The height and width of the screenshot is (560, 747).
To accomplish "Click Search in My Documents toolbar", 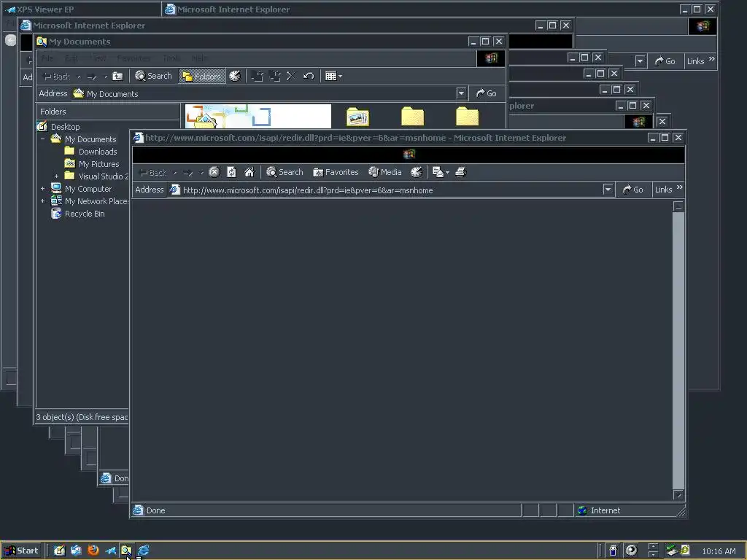I will 153,76.
